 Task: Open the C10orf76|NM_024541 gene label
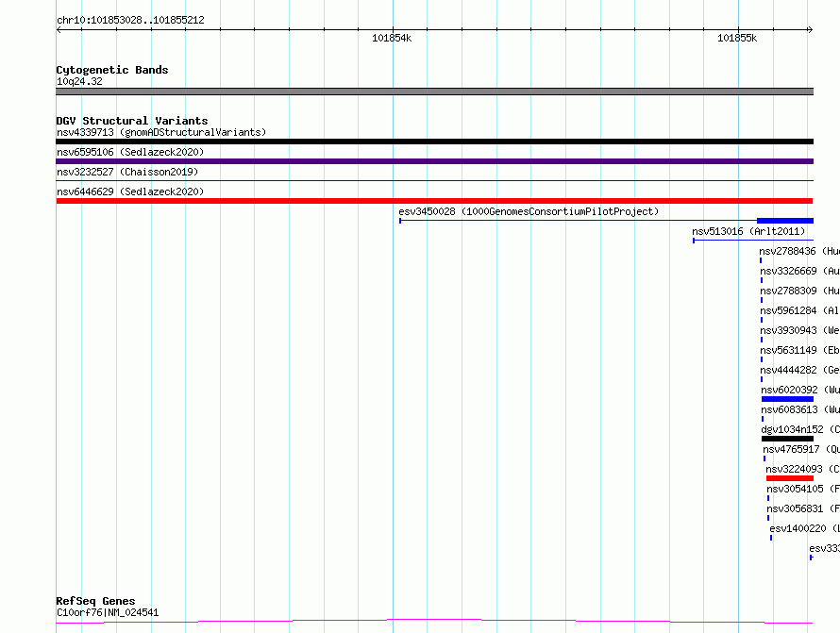108,612
